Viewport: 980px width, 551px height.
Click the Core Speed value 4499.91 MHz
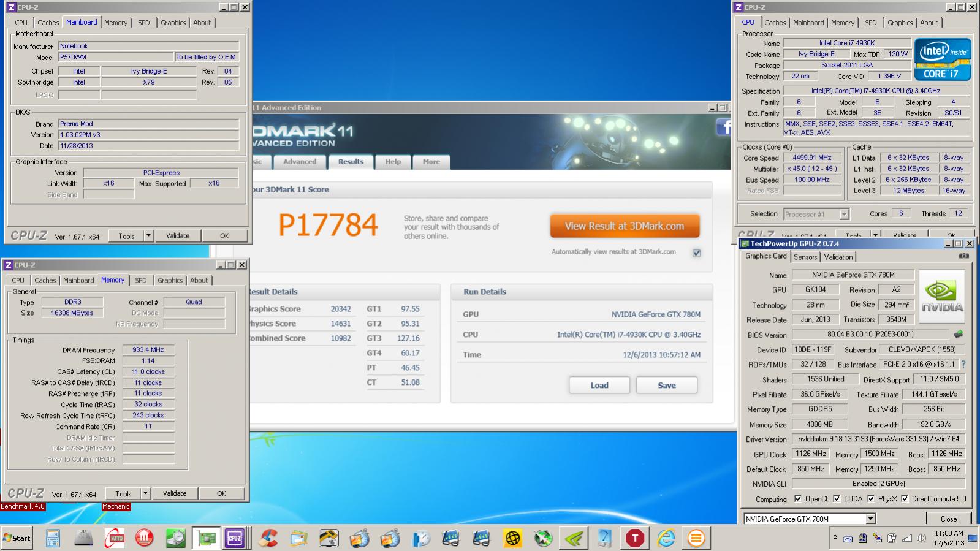(812, 158)
